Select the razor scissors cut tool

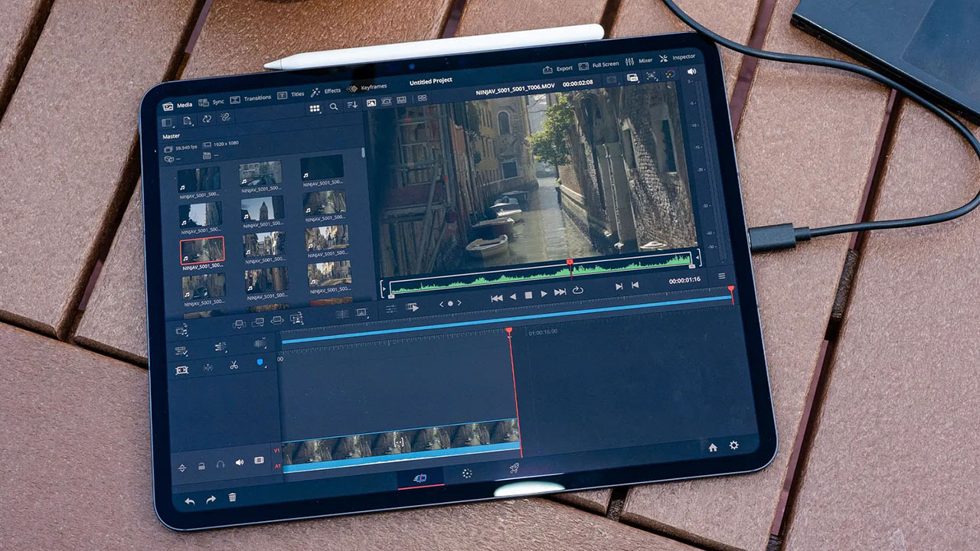tap(234, 366)
